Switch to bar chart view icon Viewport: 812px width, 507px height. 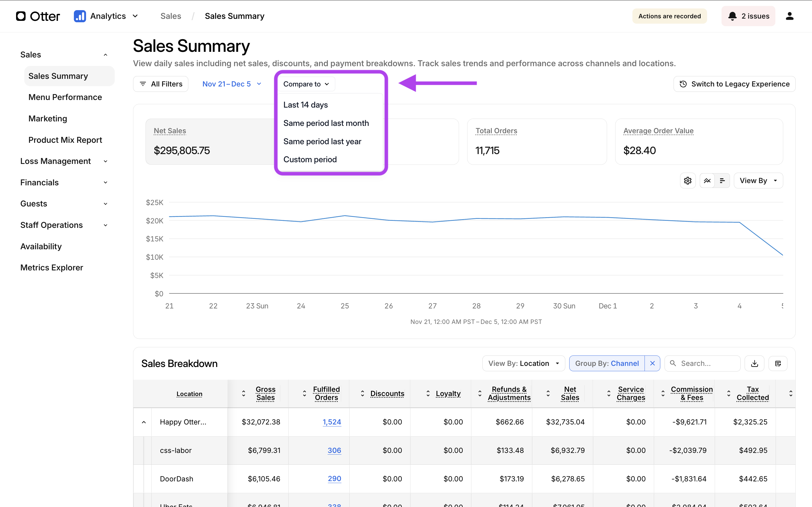(722, 181)
